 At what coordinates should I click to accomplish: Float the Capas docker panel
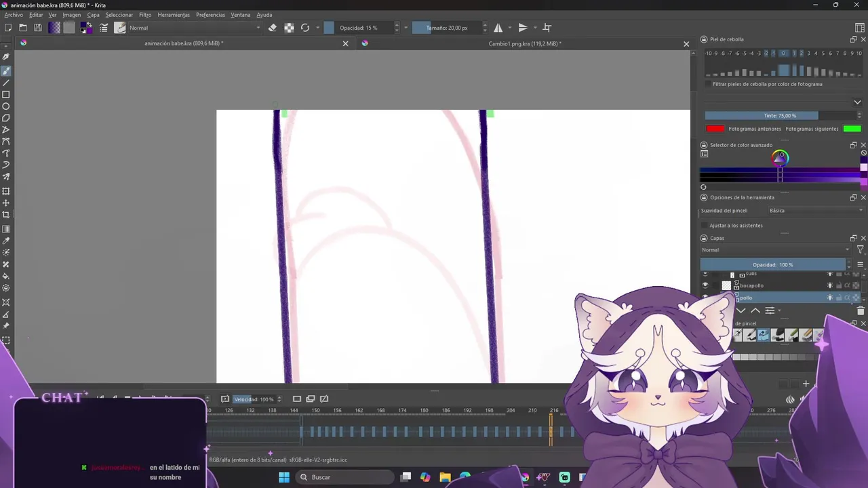tap(854, 239)
